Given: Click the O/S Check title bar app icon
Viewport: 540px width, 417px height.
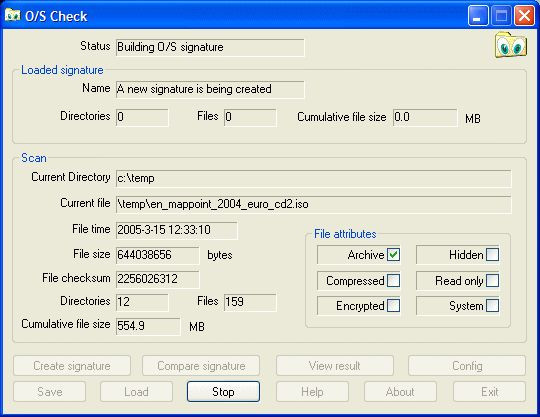Looking at the screenshot, I should point(12,15).
